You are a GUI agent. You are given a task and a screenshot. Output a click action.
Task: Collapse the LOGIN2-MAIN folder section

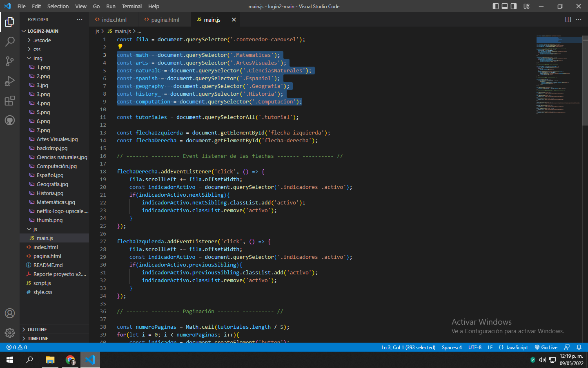point(54,31)
